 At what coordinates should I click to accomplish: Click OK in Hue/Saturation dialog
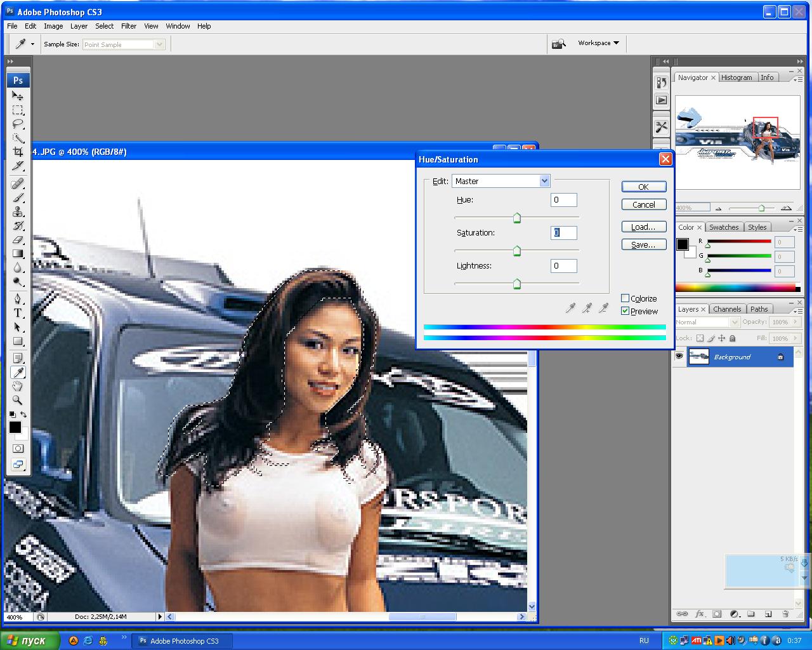coord(644,187)
